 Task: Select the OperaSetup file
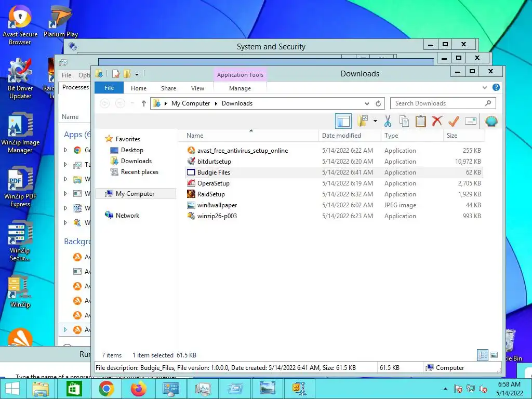(334, 183)
